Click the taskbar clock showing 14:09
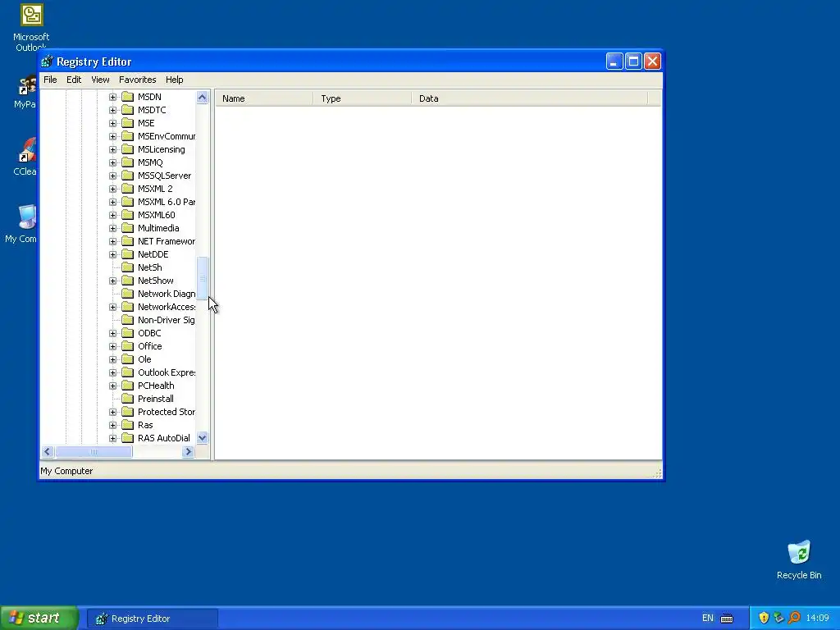 pos(817,619)
